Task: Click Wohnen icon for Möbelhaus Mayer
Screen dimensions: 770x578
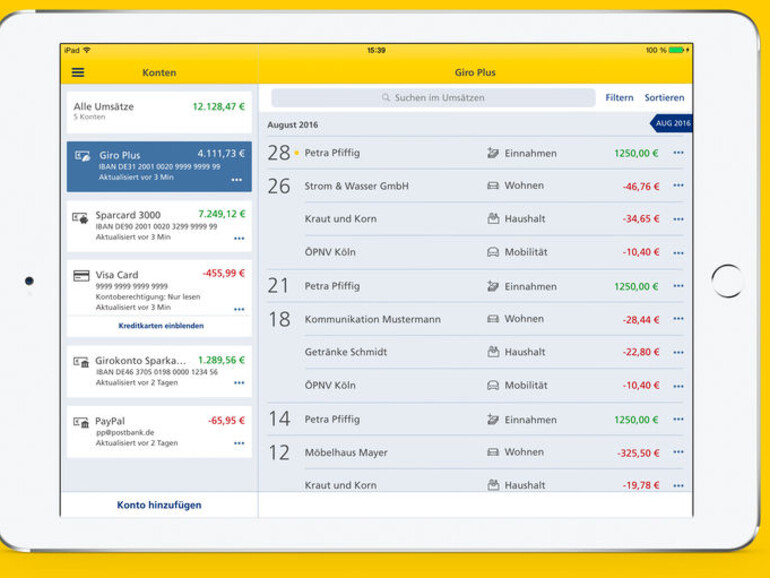Action: coord(493,452)
